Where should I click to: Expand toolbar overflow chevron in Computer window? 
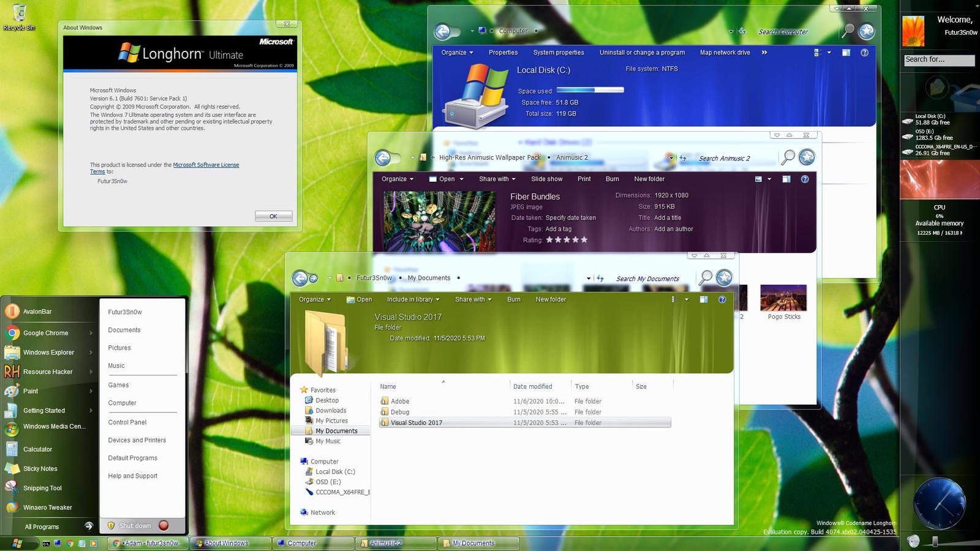764,53
